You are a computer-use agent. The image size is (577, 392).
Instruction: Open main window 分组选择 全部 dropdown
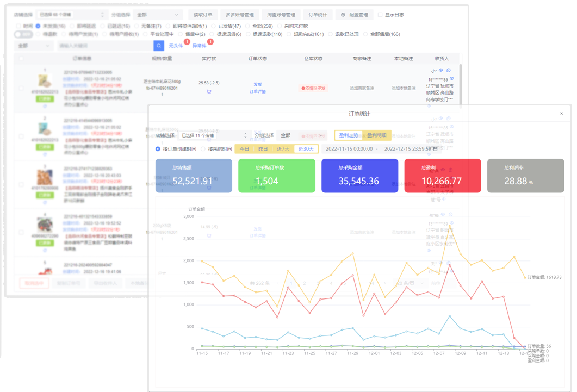click(x=158, y=15)
